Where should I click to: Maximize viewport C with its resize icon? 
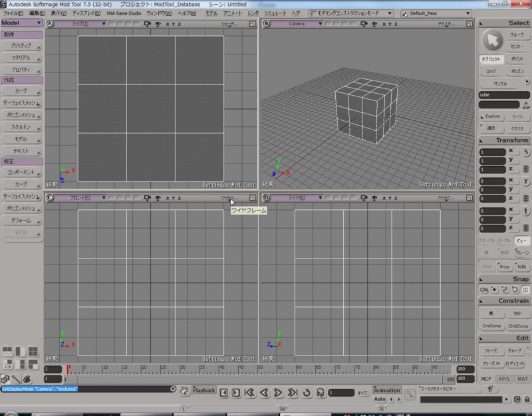pos(252,197)
